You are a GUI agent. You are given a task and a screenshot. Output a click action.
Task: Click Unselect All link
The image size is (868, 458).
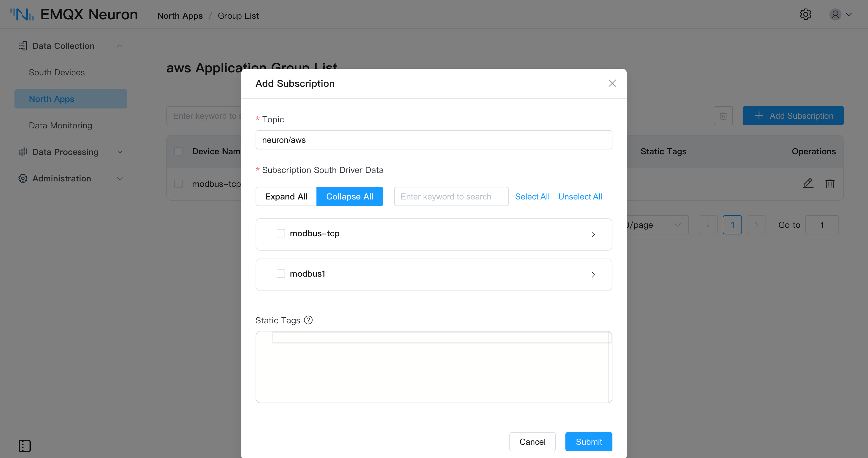coord(580,196)
